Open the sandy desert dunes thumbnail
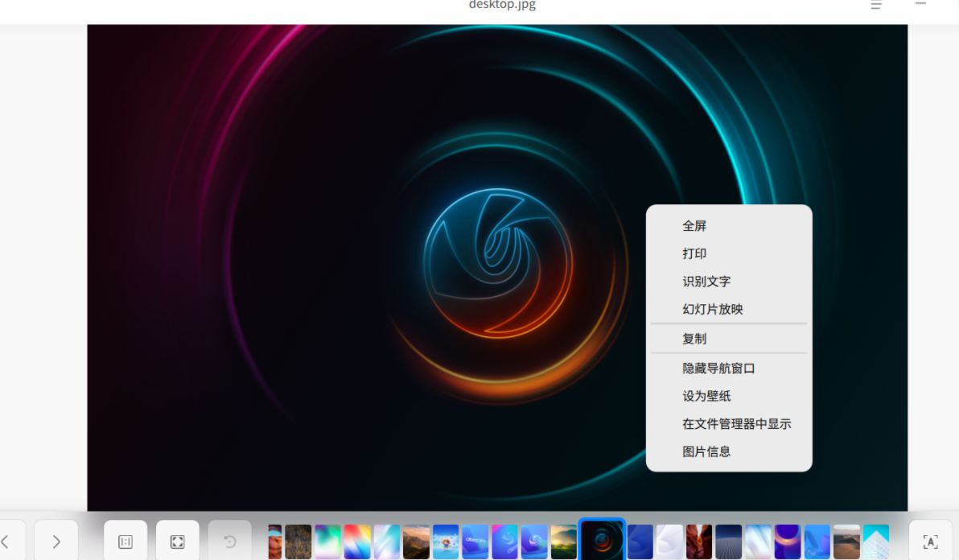The image size is (959, 560). click(x=846, y=541)
